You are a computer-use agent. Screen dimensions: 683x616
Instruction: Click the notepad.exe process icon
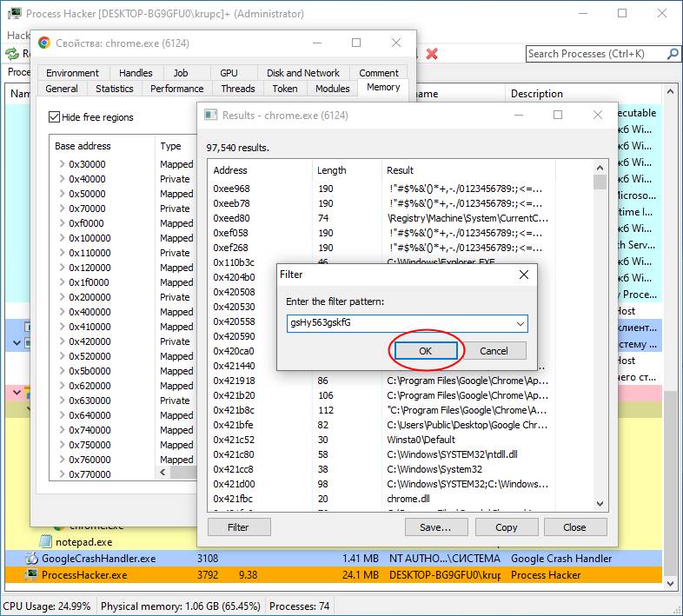pyautogui.click(x=45, y=541)
